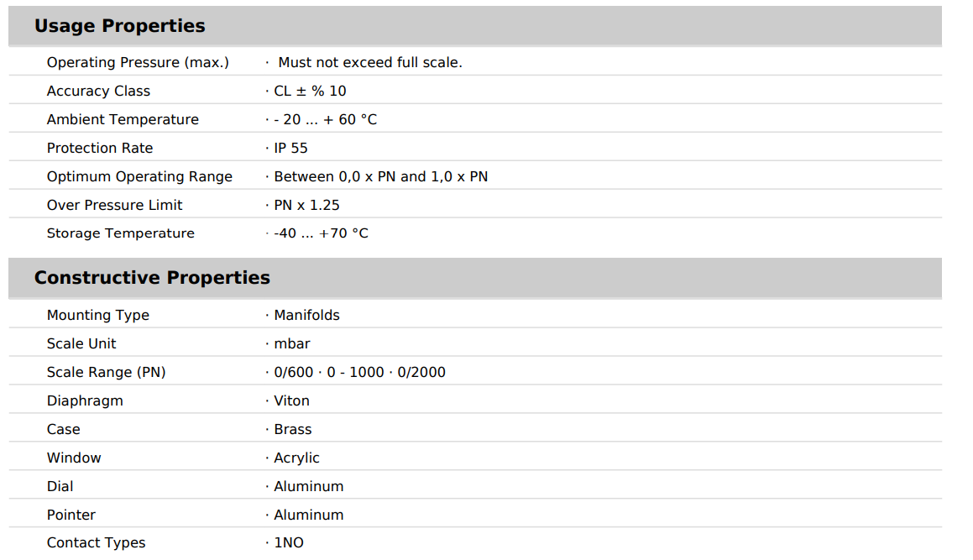Click the Acrylic window value
The width and height of the screenshot is (973, 560).
point(296,458)
